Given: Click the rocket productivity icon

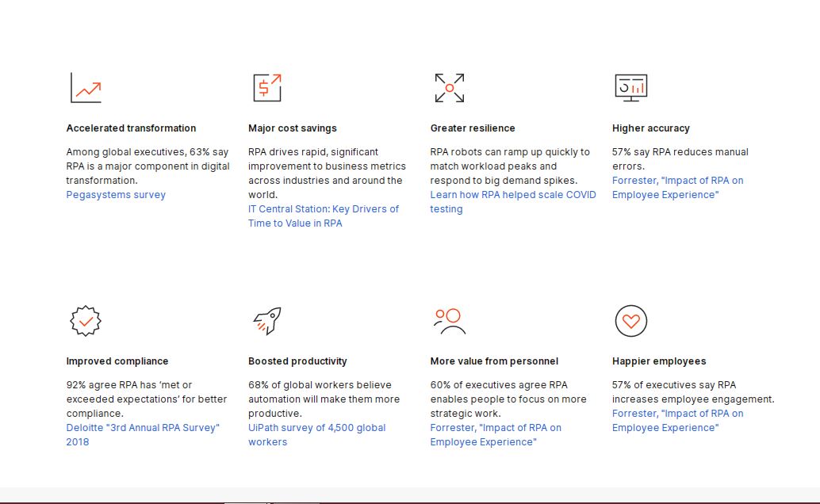Looking at the screenshot, I should point(267,321).
